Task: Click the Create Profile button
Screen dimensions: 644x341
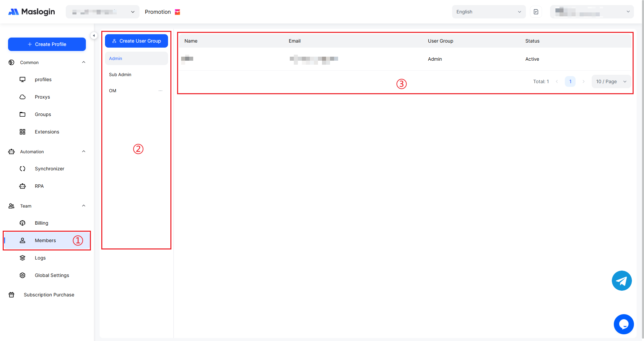Action: (x=47, y=44)
